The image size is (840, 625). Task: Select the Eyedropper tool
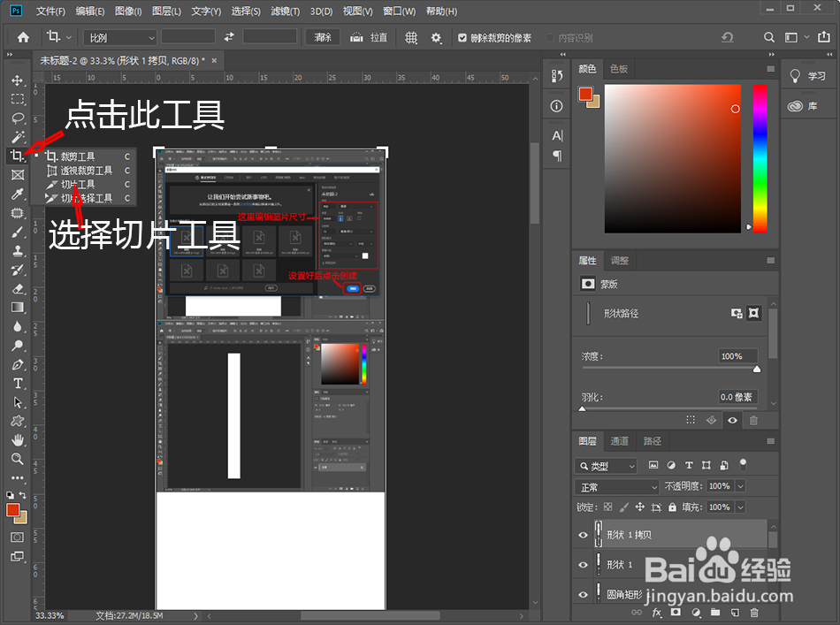coord(17,194)
